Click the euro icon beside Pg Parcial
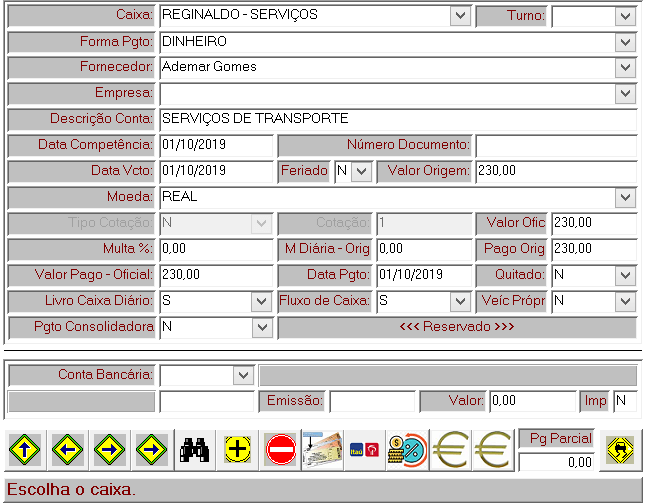654x504 pixels. pyautogui.click(x=493, y=450)
